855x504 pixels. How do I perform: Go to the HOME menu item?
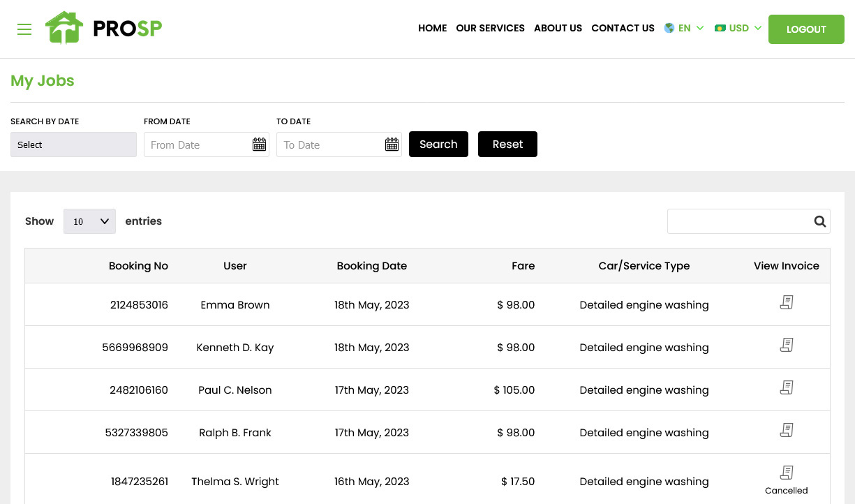(x=433, y=28)
